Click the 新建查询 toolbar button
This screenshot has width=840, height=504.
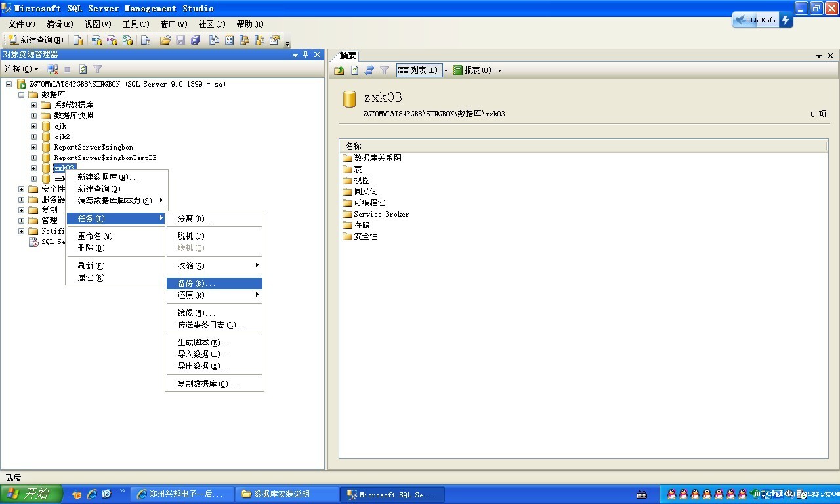coord(35,40)
